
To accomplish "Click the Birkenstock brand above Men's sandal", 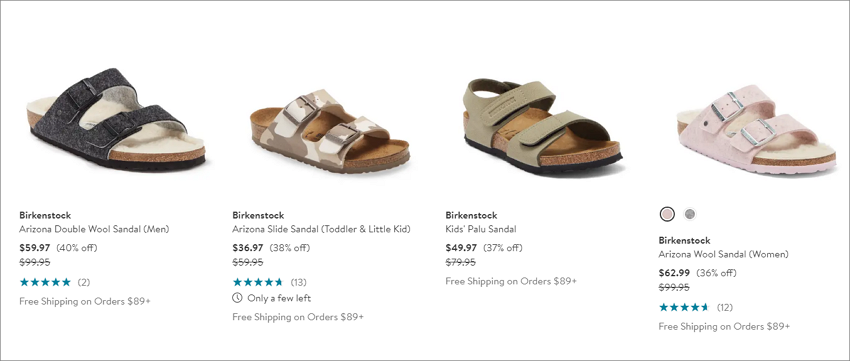I will [x=45, y=215].
